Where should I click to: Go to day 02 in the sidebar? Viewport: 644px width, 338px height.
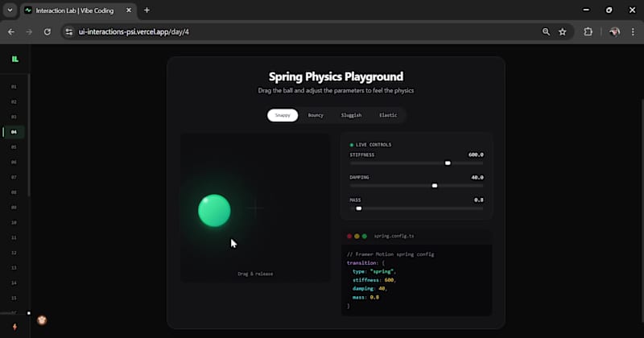tap(14, 102)
